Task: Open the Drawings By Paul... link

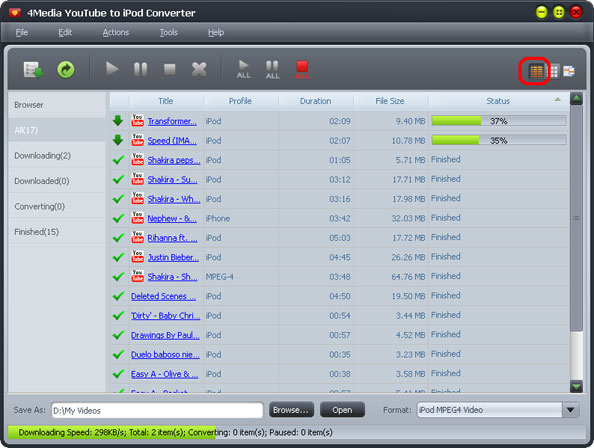Action: tap(165, 335)
